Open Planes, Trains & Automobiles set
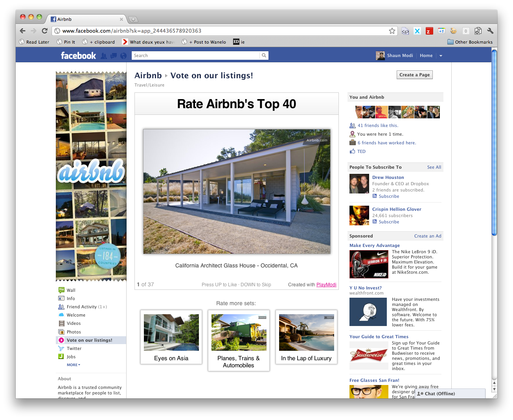Image resolution: width=513 pixels, height=420 pixels. [239, 340]
